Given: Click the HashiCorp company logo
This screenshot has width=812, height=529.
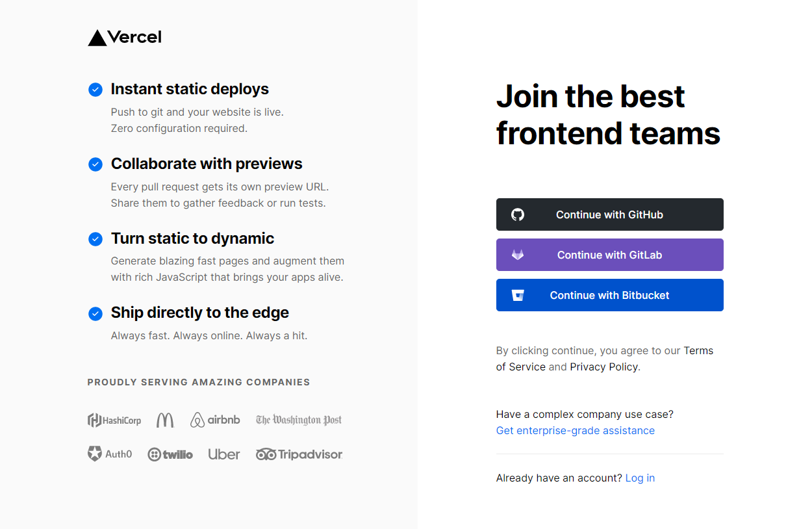Looking at the screenshot, I should coord(114,420).
